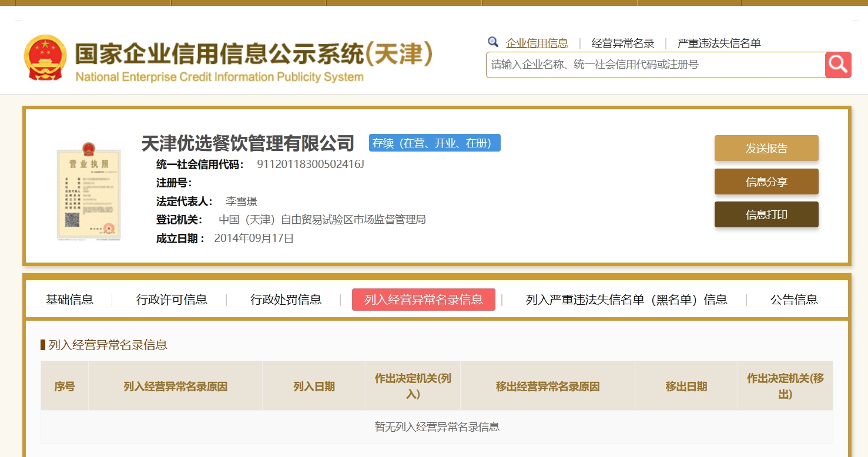Click the 统一社会信用代码 label

[x=200, y=164]
